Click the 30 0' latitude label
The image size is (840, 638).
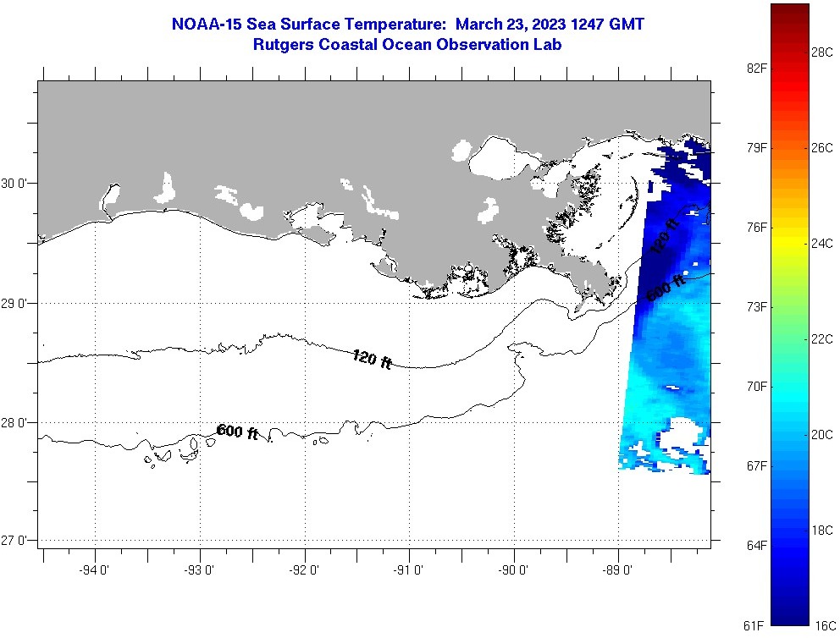click(14, 184)
